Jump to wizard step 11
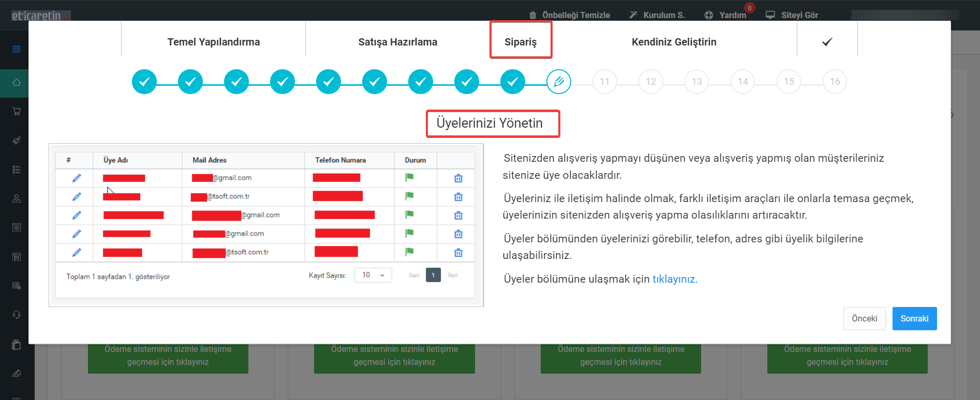This screenshot has width=980, height=400. [x=605, y=82]
